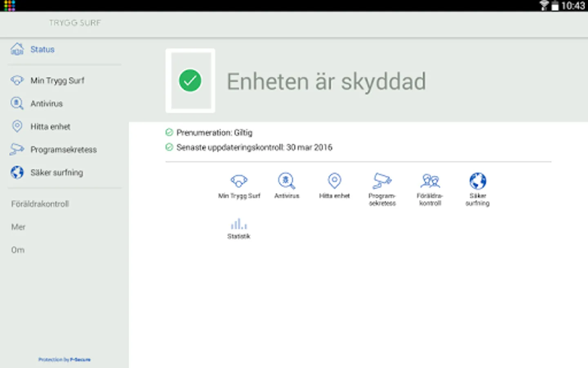
Task: Click the Enheten är skyddad headline
Action: click(x=326, y=81)
